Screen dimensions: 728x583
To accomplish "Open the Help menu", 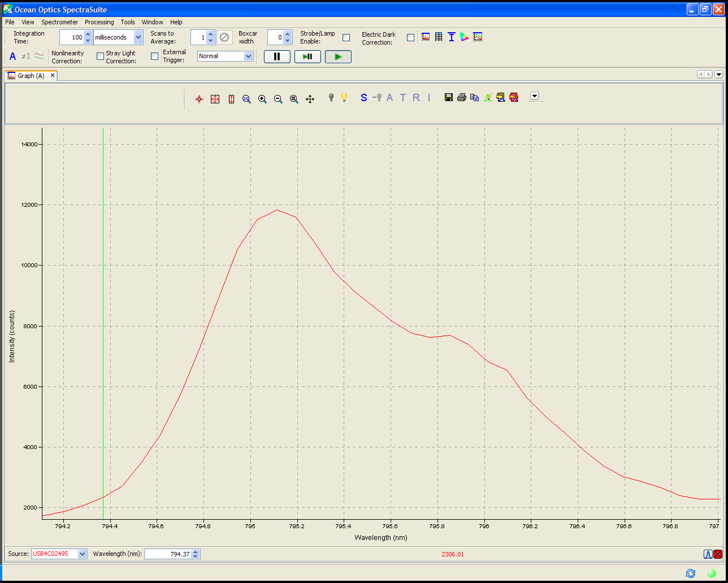I will [176, 22].
